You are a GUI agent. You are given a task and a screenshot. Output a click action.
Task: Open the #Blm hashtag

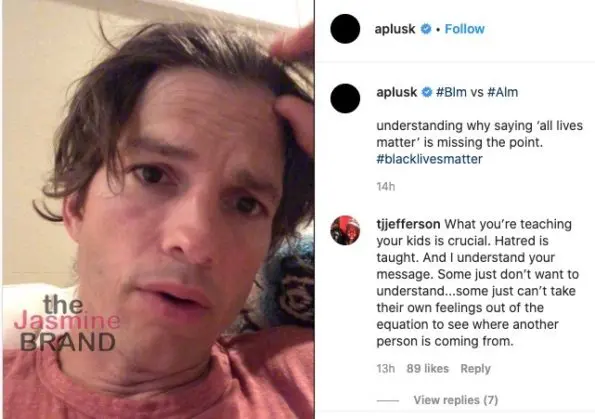451,92
